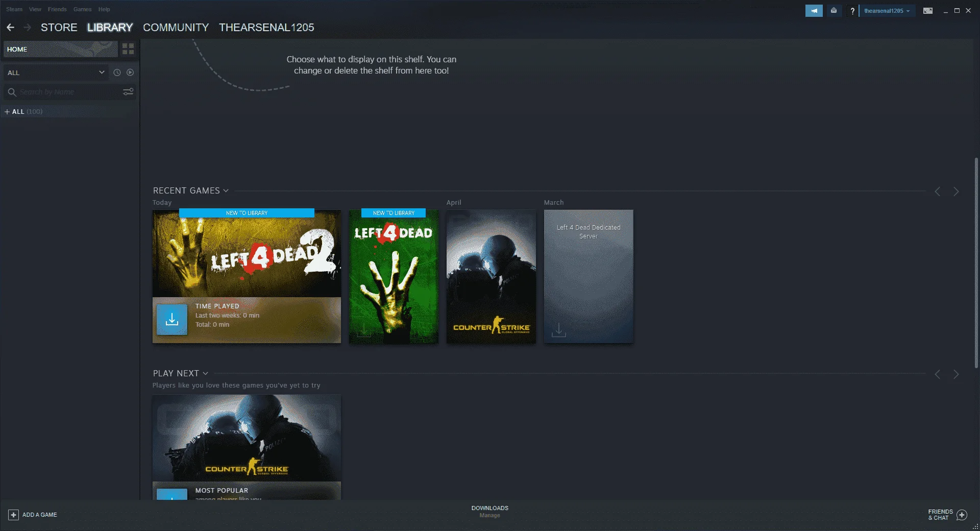Switch library to collections grid view
The image size is (980, 531).
(x=128, y=49)
